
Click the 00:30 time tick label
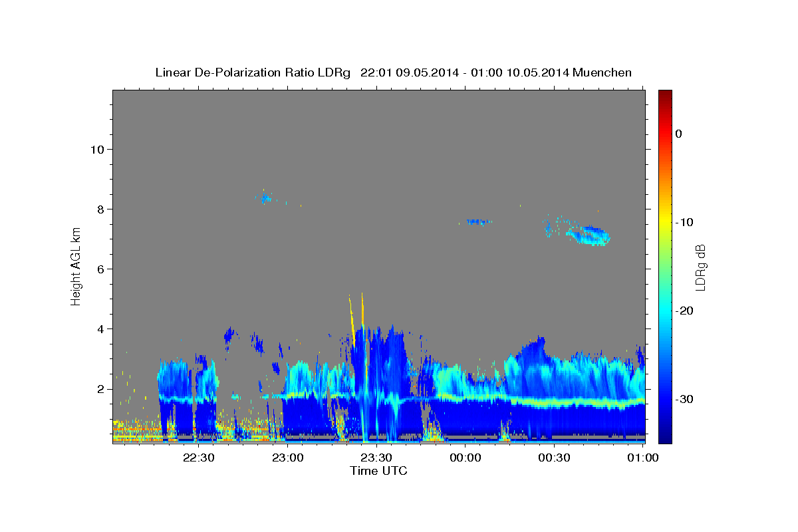point(553,458)
